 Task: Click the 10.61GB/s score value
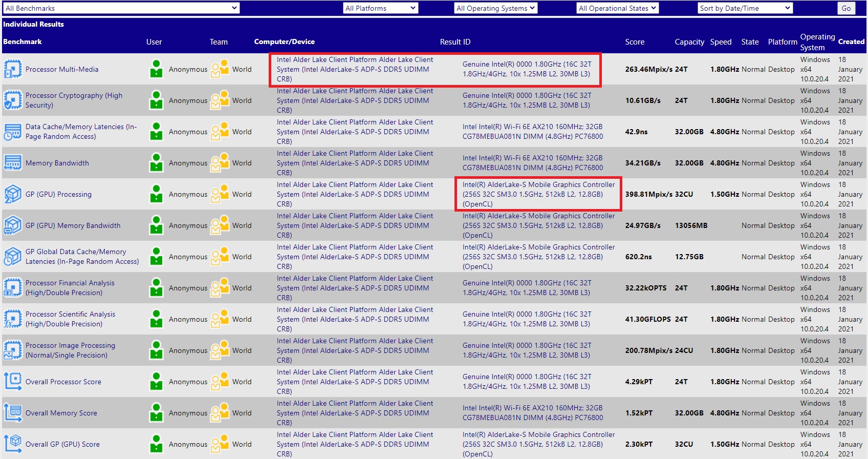pyautogui.click(x=643, y=100)
